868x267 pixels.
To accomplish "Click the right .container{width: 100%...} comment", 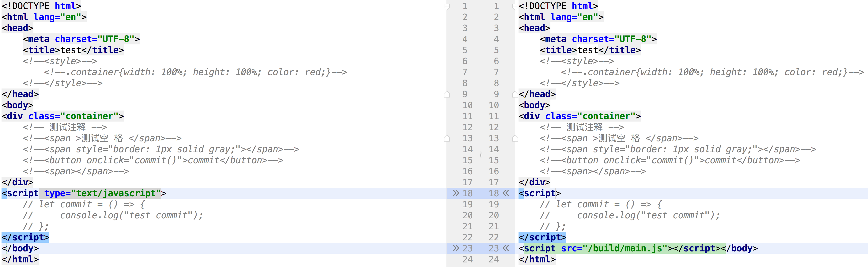I will pyautogui.click(x=712, y=72).
